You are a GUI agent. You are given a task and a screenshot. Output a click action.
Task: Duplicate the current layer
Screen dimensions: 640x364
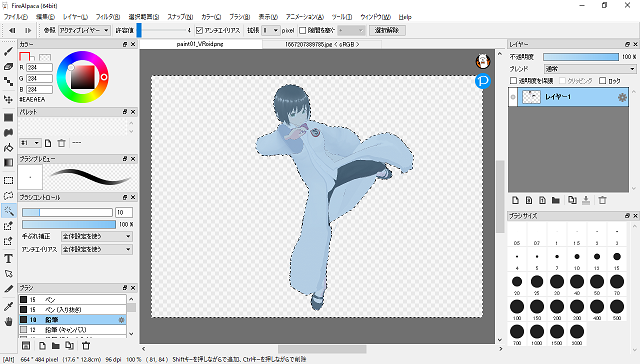572,200
